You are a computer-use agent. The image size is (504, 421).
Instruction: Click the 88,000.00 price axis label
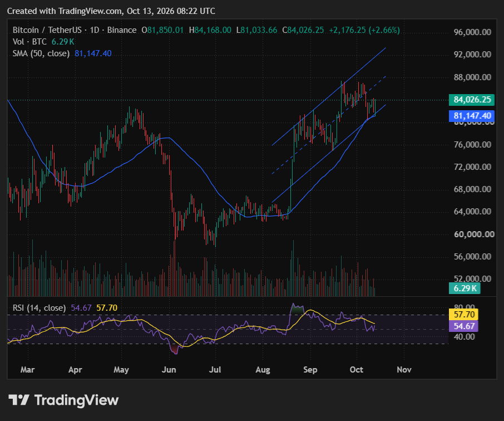[472, 77]
